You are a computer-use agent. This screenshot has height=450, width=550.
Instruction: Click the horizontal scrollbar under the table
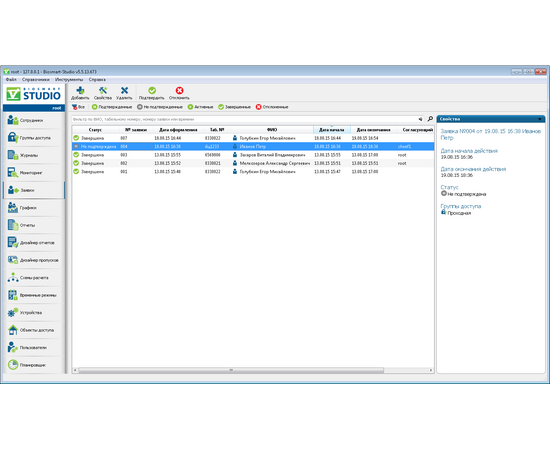point(231,370)
